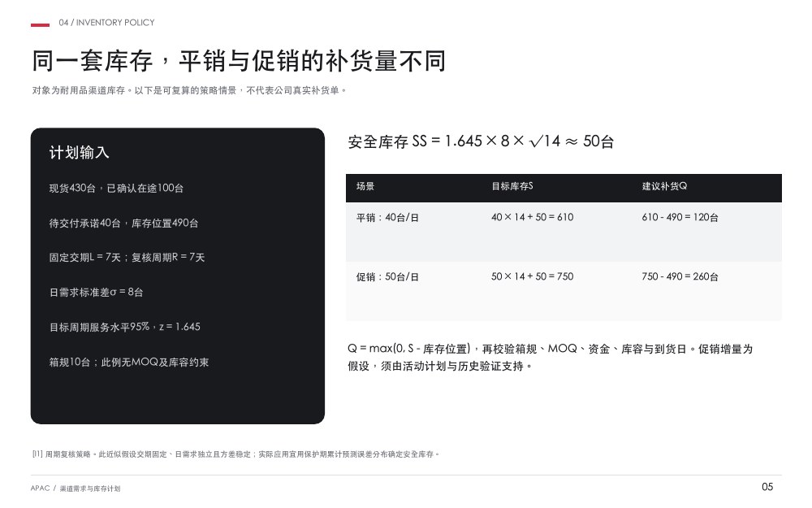
Task: Click the cell '750 - 490 = 260台'
Action: click(x=680, y=276)
